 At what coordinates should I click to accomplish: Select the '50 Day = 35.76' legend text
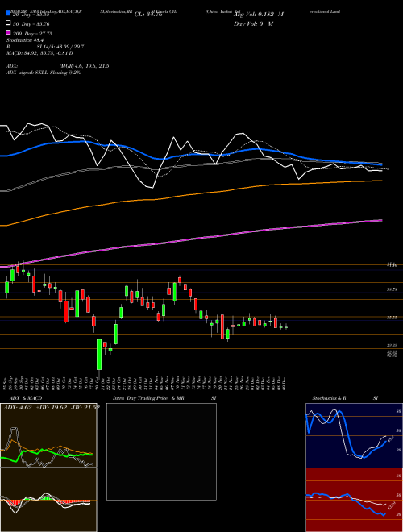coord(31,23)
